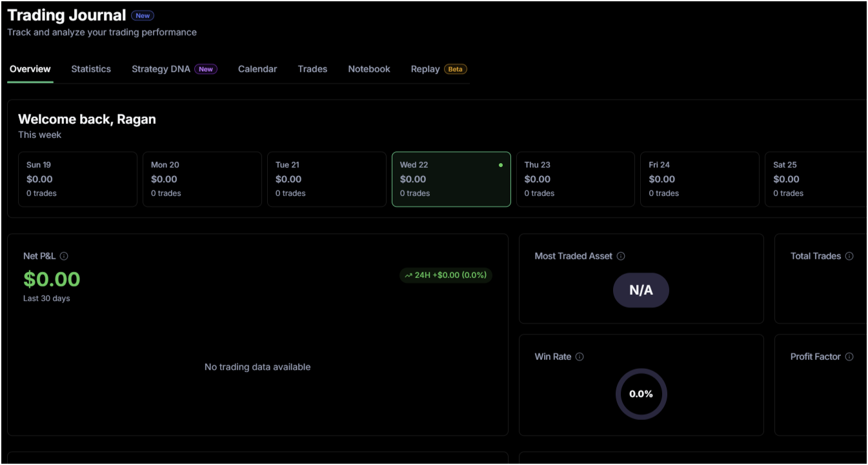This screenshot has width=868, height=465.
Task: Open the Replay beta tab
Action: pyautogui.click(x=439, y=69)
